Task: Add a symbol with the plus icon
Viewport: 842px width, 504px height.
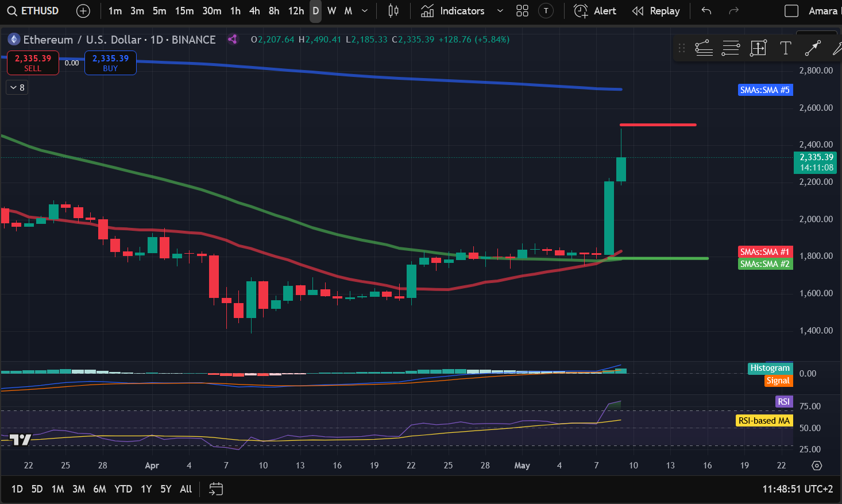Action: point(83,11)
